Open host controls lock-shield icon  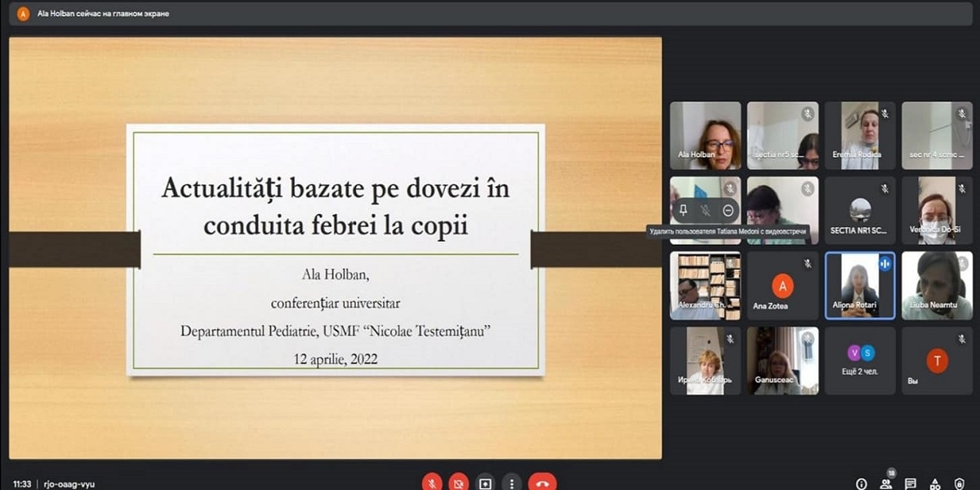(x=960, y=483)
